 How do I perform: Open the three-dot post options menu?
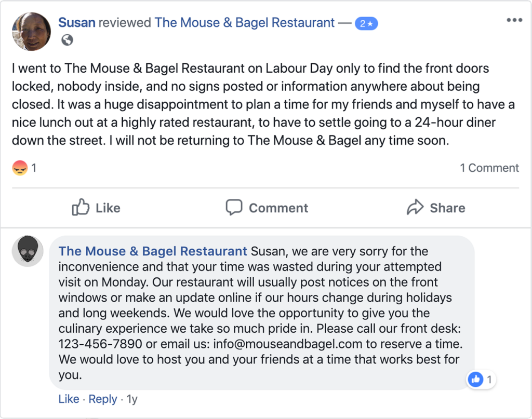[x=513, y=20]
